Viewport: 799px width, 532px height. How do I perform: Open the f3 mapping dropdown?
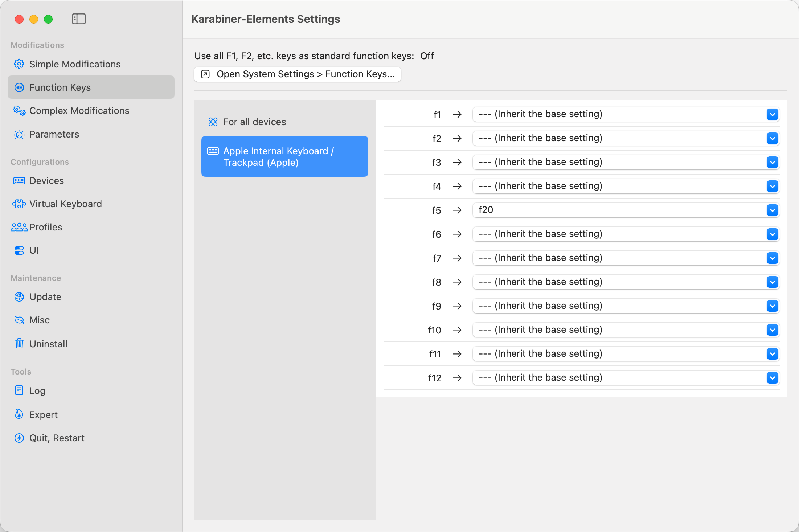(626, 162)
